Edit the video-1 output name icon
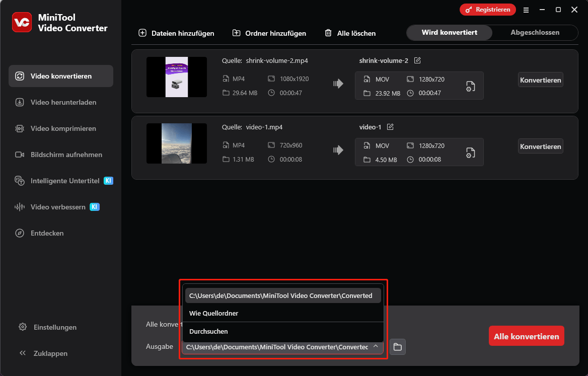 (x=390, y=127)
